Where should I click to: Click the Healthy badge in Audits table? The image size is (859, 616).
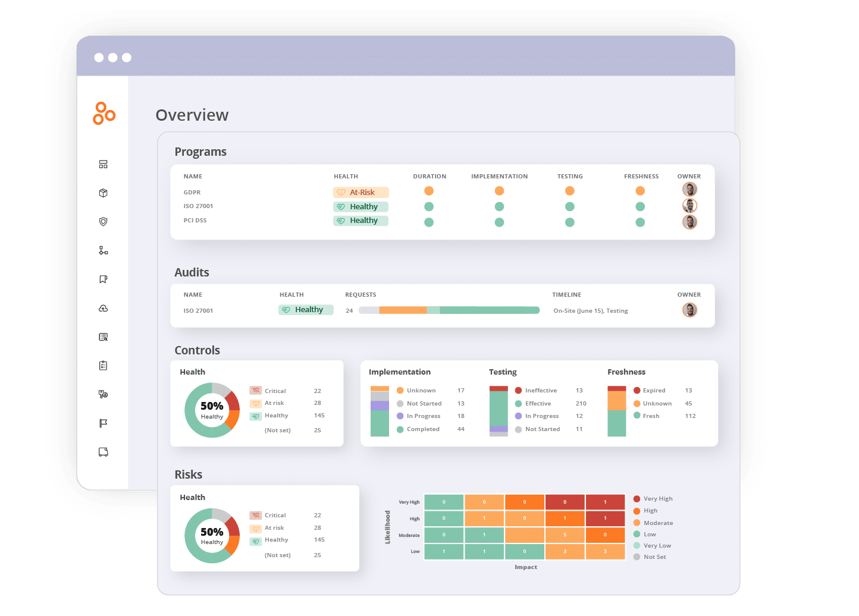pos(306,310)
